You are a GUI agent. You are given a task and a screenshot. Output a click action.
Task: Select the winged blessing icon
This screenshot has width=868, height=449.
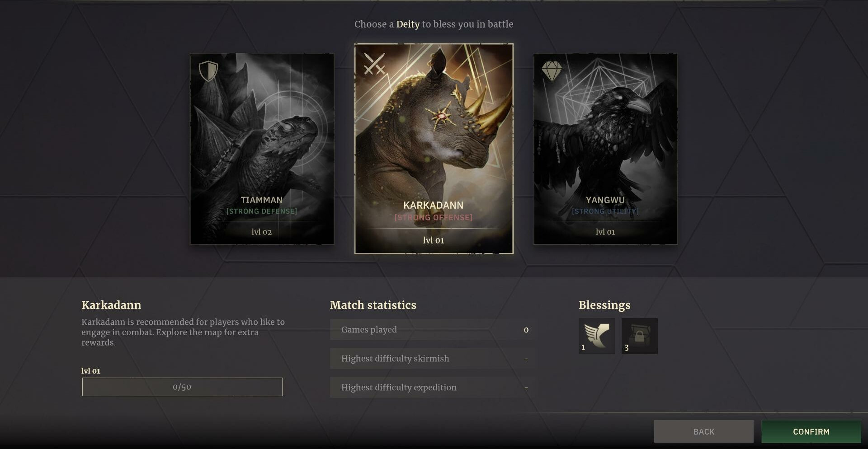click(596, 336)
